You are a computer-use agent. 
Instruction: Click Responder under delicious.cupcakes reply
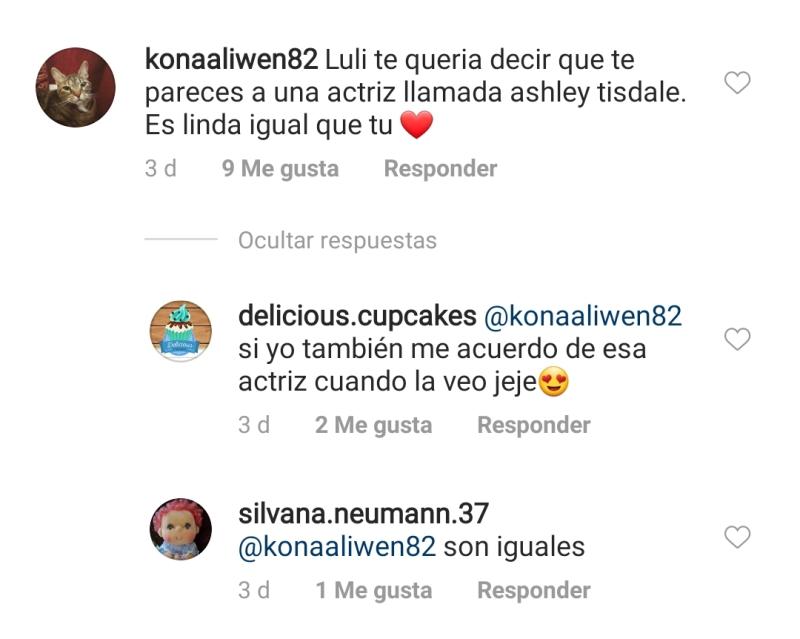point(534,425)
